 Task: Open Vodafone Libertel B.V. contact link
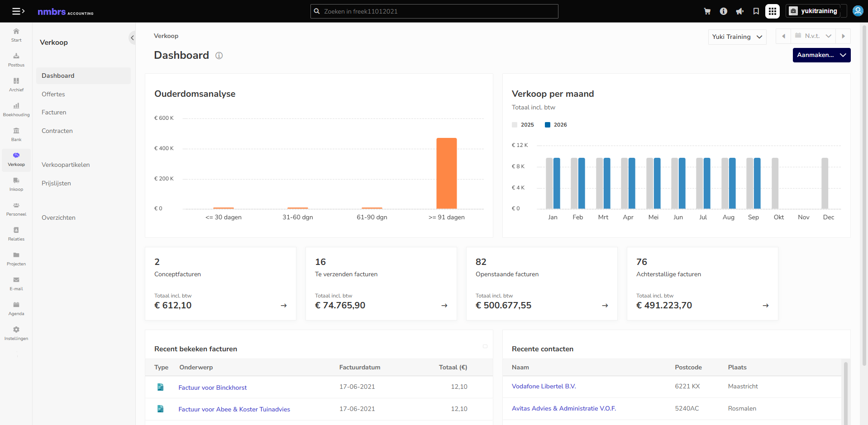point(544,386)
